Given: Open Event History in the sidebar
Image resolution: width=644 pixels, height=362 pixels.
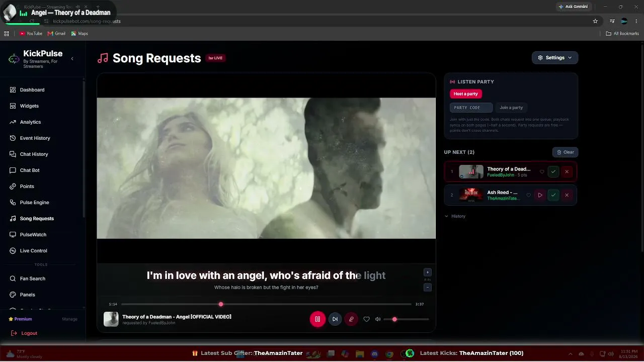Looking at the screenshot, I should coord(35,138).
